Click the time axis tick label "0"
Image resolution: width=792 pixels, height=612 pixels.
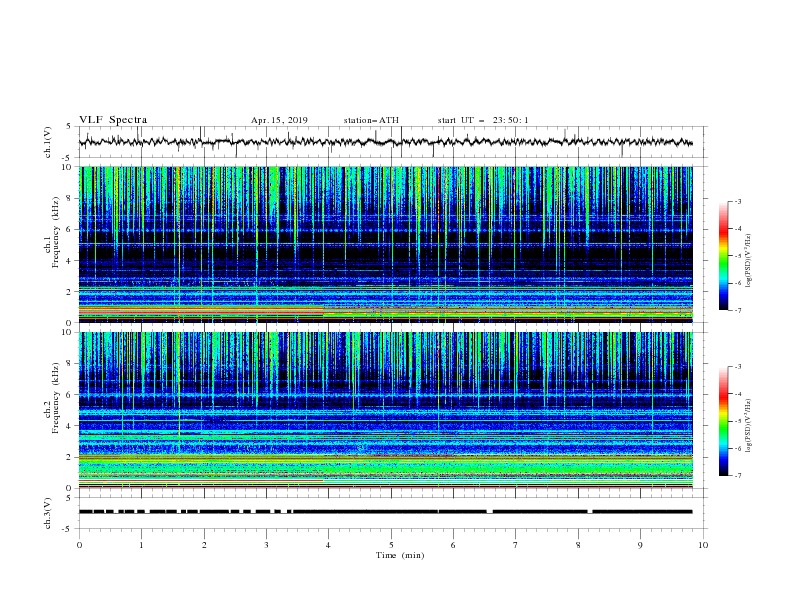(x=79, y=545)
